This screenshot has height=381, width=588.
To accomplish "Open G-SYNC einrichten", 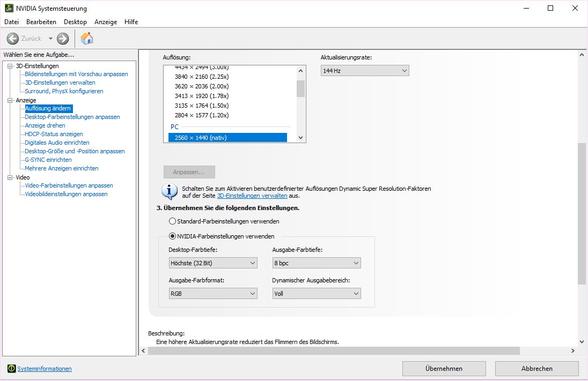I will tap(48, 160).
